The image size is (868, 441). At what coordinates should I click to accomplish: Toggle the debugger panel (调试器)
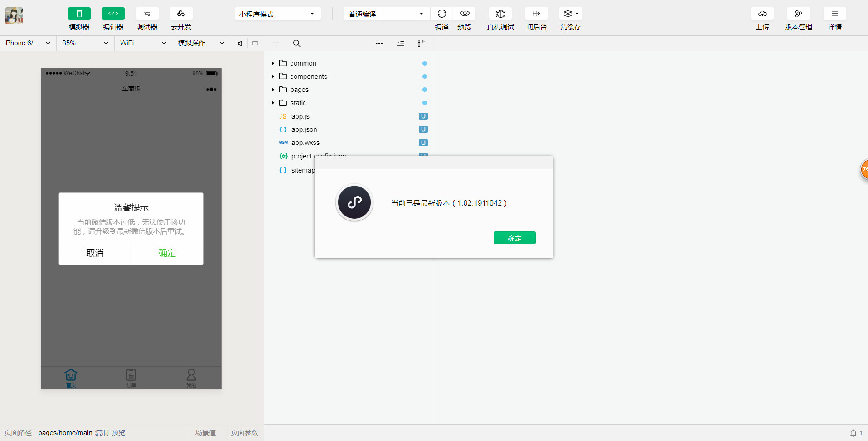click(147, 14)
